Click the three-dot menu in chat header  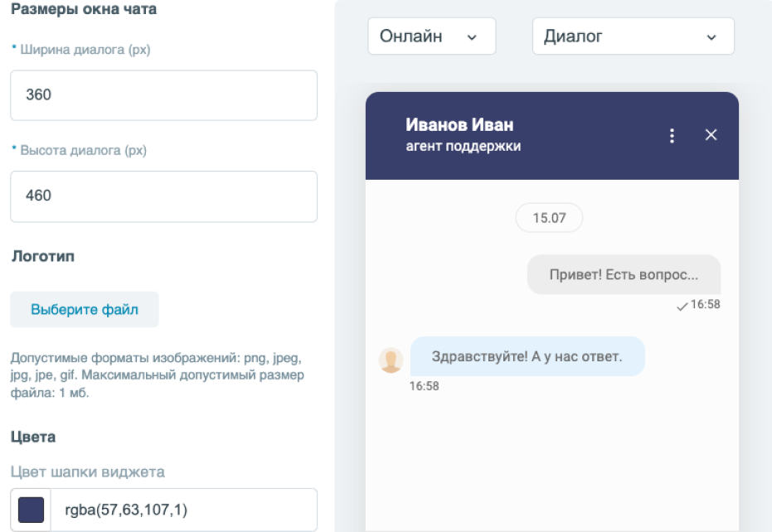pos(672,136)
